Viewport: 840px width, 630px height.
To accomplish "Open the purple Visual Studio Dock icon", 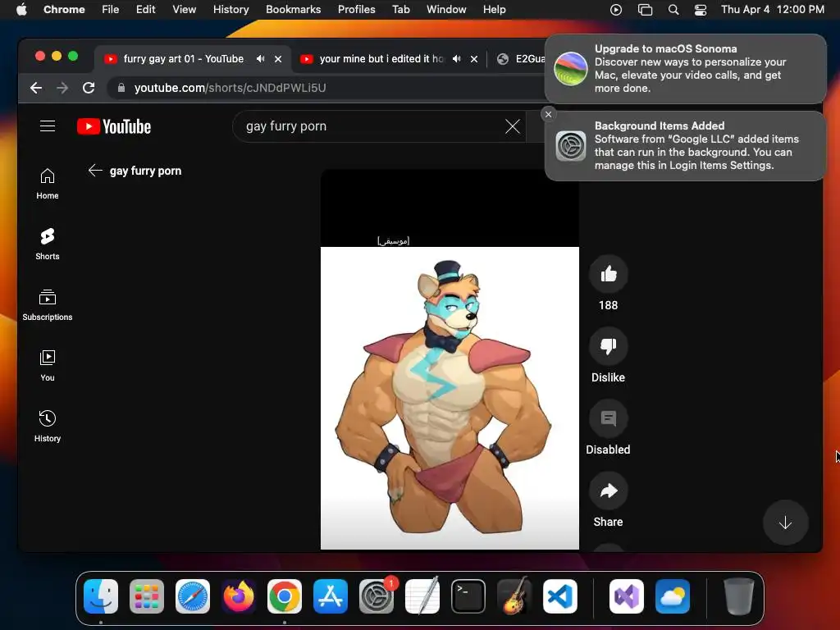I will [626, 596].
